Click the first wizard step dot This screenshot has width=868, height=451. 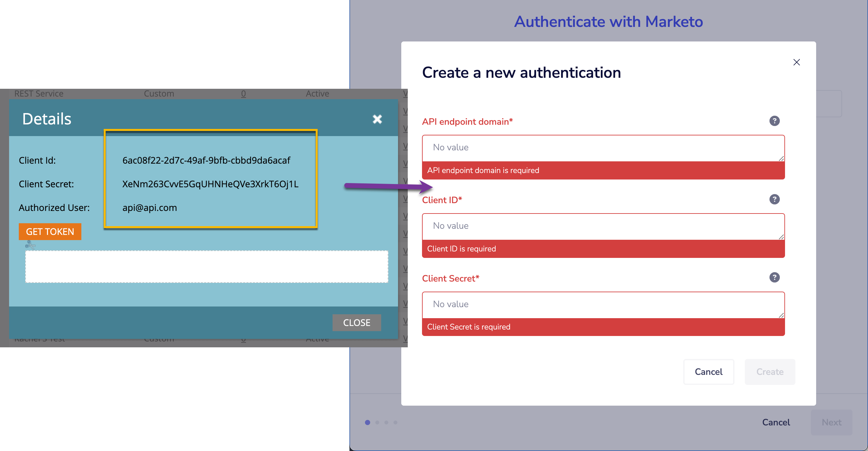367,422
